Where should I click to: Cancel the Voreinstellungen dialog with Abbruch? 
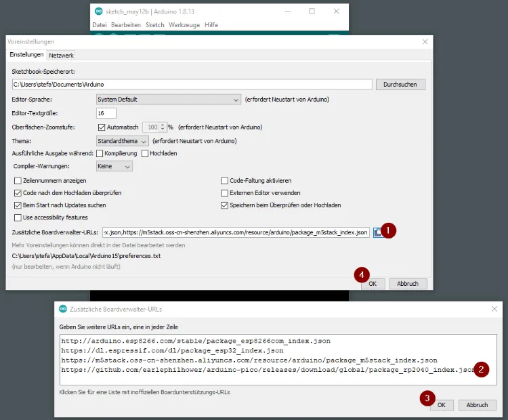coord(408,284)
